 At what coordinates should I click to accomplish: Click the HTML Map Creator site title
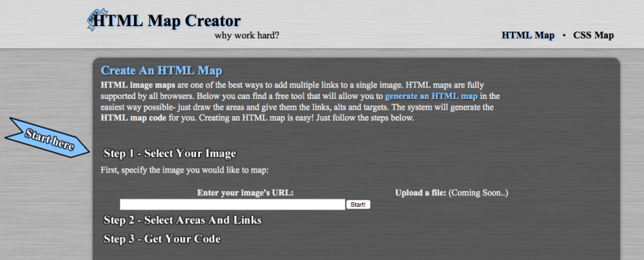pyautogui.click(x=167, y=21)
